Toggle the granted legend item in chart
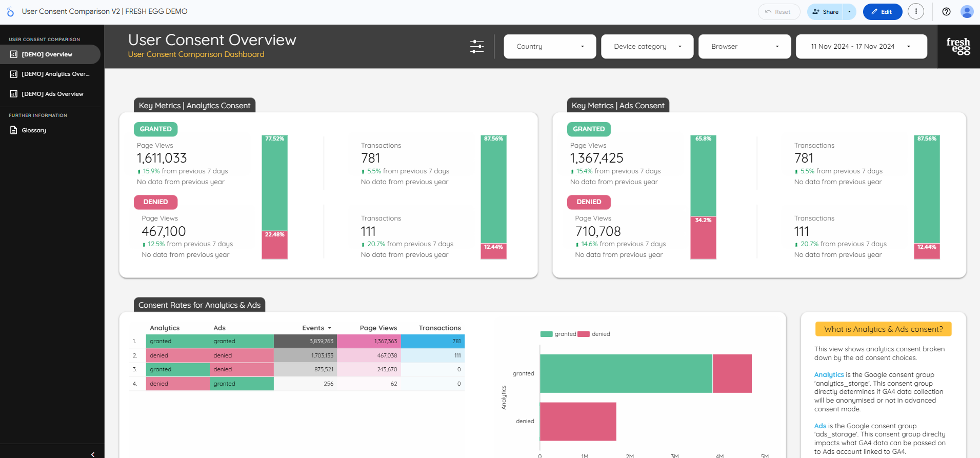 coord(559,334)
